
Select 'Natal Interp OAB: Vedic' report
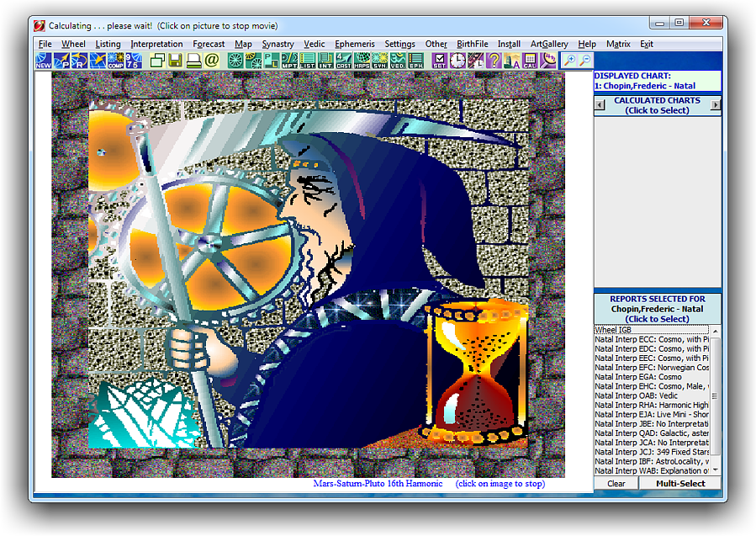click(x=652, y=395)
